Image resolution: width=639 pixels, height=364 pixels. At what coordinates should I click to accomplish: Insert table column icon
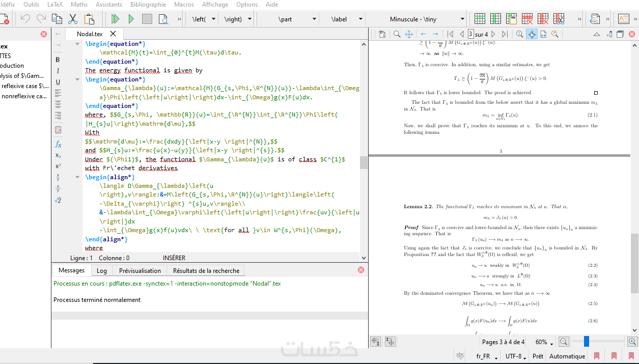495,19
